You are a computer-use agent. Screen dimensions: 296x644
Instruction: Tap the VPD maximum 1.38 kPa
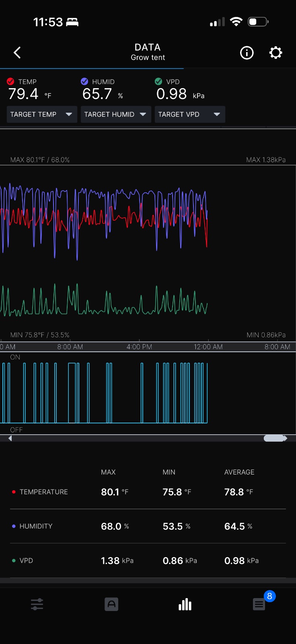click(117, 561)
